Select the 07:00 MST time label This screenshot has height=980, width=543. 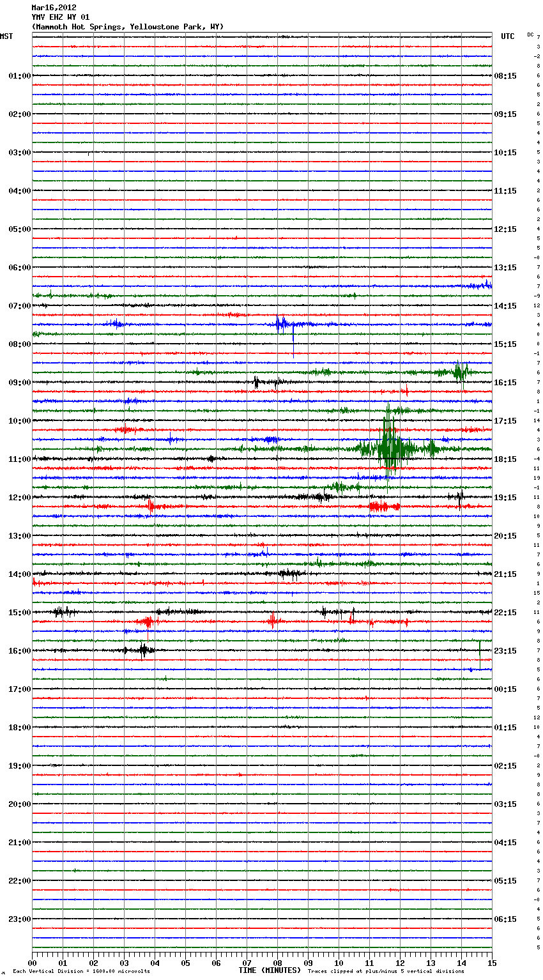[x=19, y=306]
